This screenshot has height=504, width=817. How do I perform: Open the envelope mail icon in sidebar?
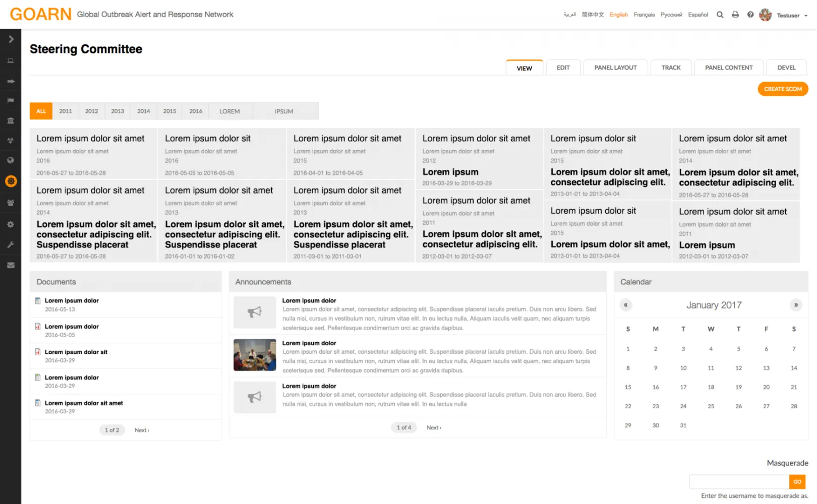pos(11,265)
